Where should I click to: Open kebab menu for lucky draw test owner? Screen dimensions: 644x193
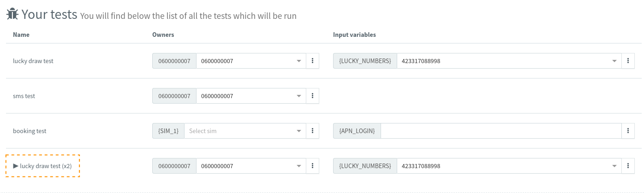313,61
